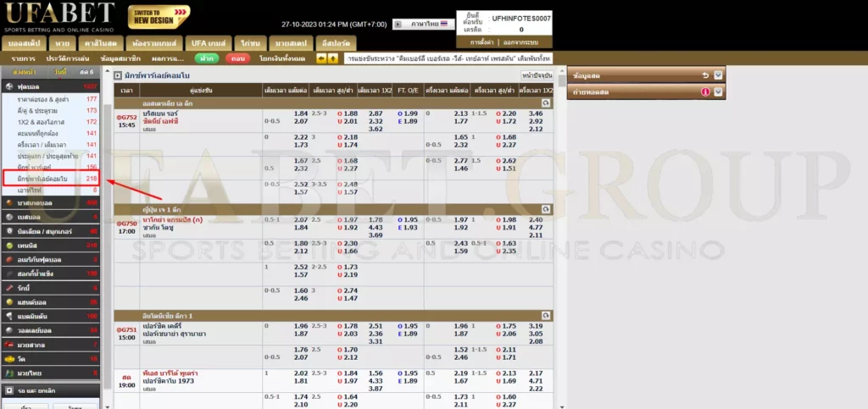Open the UFA เกมส์ tab
The width and height of the screenshot is (868, 409).
pos(206,43)
